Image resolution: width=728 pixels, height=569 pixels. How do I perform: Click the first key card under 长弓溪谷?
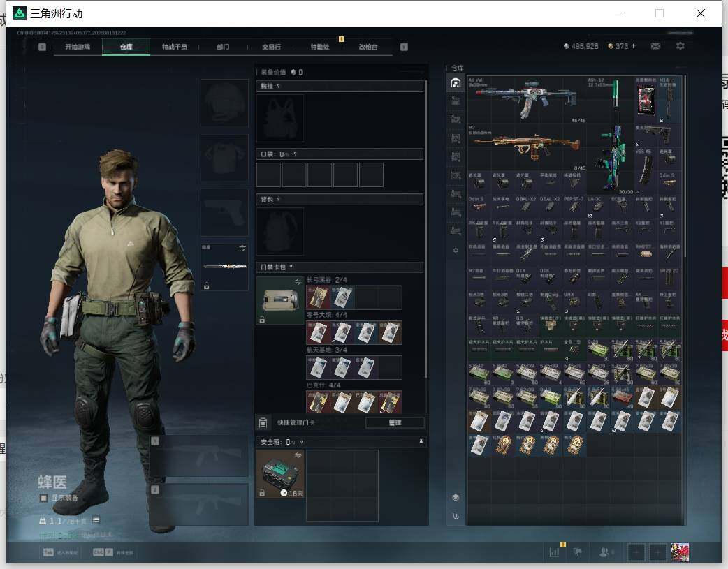[x=319, y=297]
